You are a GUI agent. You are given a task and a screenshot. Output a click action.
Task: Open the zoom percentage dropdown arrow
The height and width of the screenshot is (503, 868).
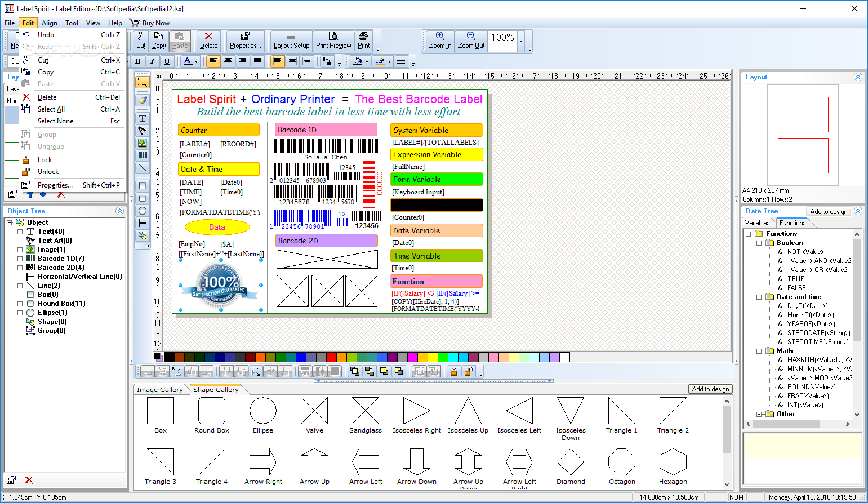click(x=521, y=41)
